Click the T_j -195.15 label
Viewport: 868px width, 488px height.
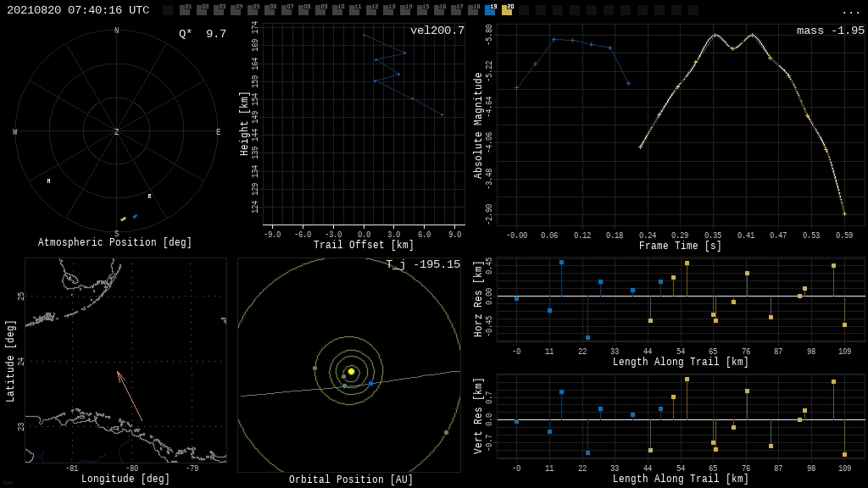[423, 264]
